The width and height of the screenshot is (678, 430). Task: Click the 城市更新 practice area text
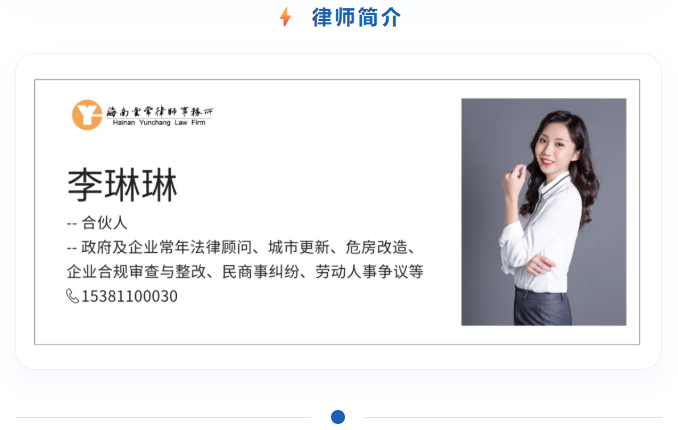pyautogui.click(x=299, y=247)
